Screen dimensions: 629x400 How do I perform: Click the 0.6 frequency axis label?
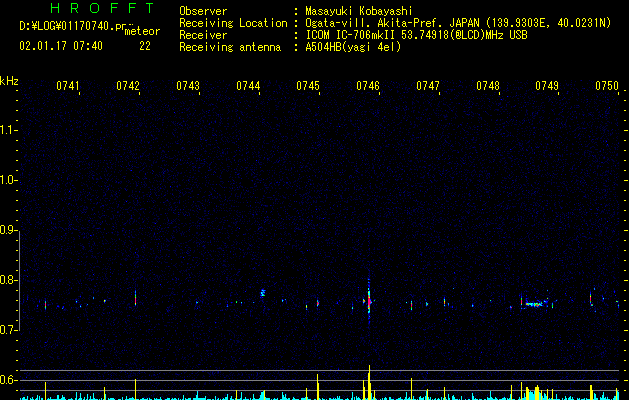pyautogui.click(x=8, y=380)
